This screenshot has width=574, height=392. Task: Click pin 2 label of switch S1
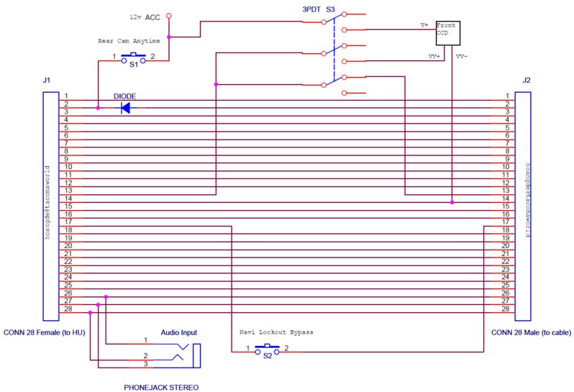tap(152, 56)
